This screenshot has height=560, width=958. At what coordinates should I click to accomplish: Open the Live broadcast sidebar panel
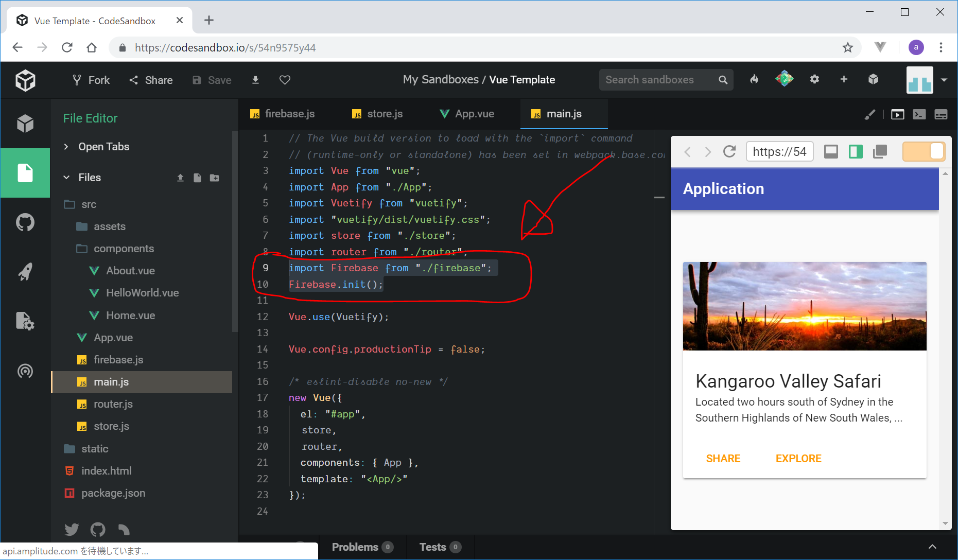click(25, 371)
